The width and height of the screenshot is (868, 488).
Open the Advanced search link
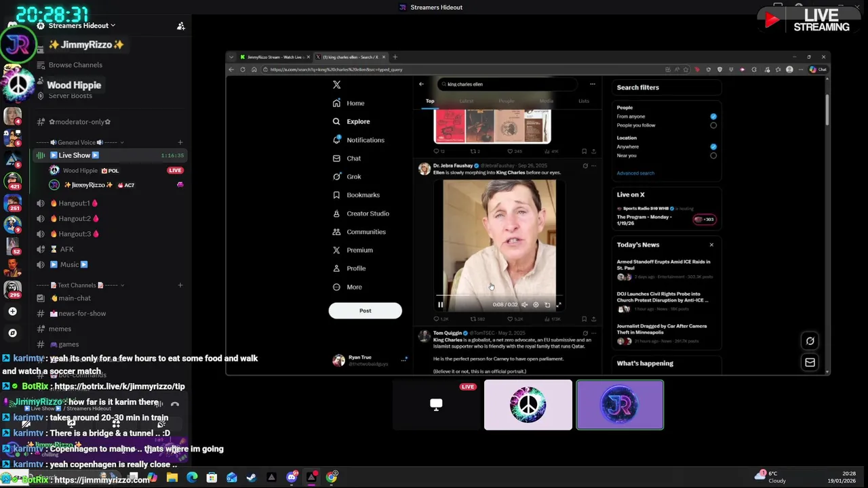coord(635,174)
